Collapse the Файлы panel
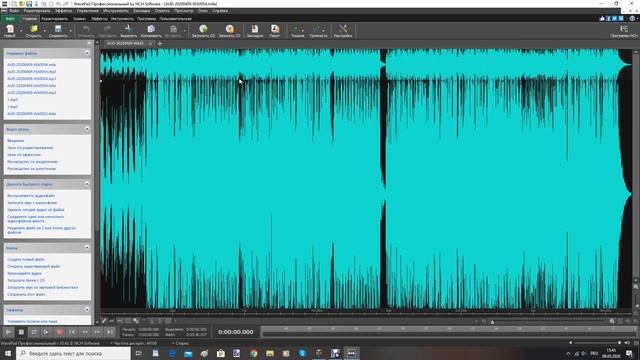640x360 pixels. (87, 248)
